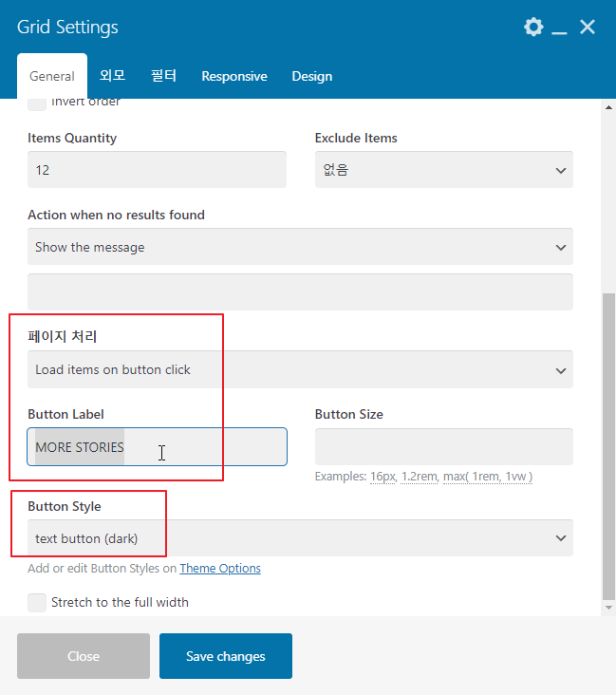This screenshot has width=616, height=695.
Task: Enable Stretch to the full width checkbox
Action: (x=37, y=603)
